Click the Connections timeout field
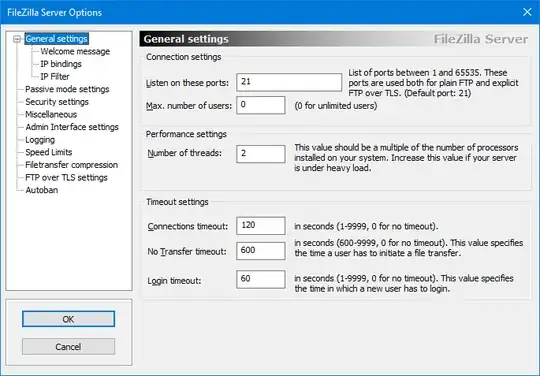The height and width of the screenshot is (376, 540). pos(261,226)
